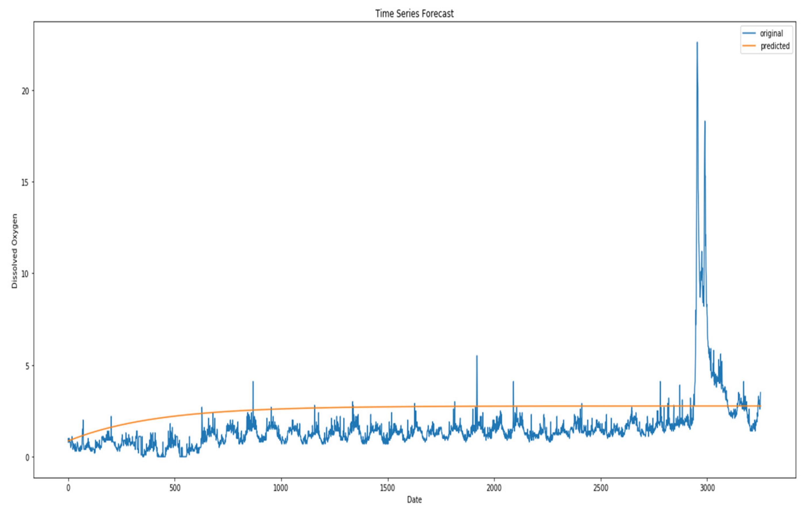Click the y-axis tick label 20

[x=25, y=91]
